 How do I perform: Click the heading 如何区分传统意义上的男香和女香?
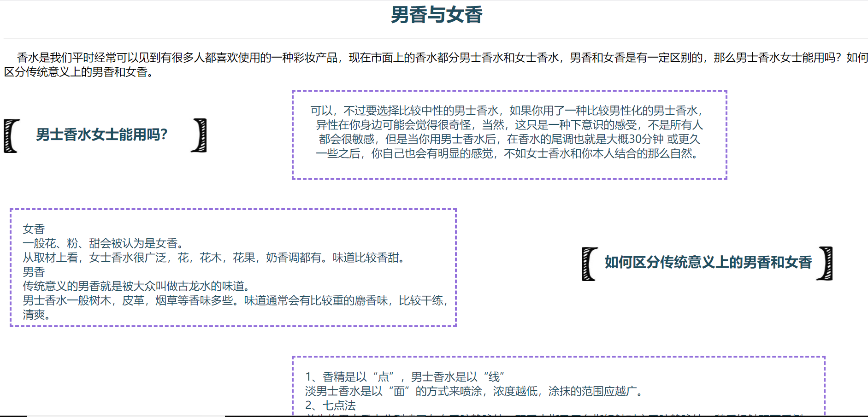(708, 262)
